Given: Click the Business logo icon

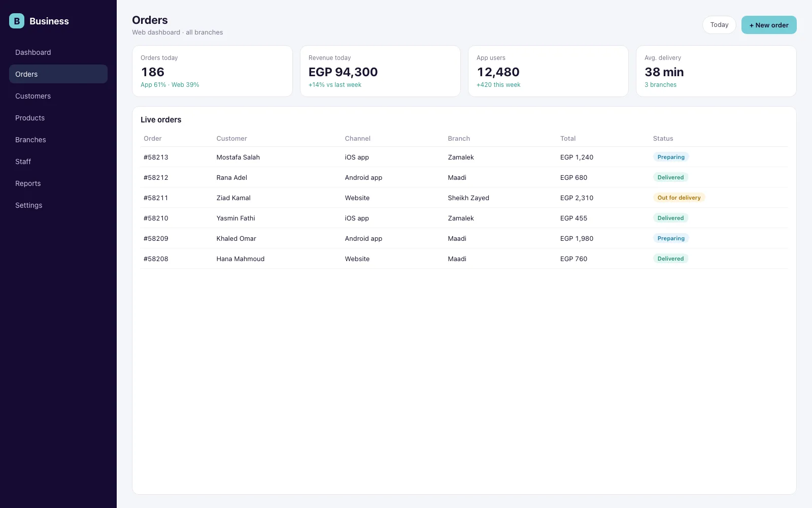Looking at the screenshot, I should [x=17, y=21].
